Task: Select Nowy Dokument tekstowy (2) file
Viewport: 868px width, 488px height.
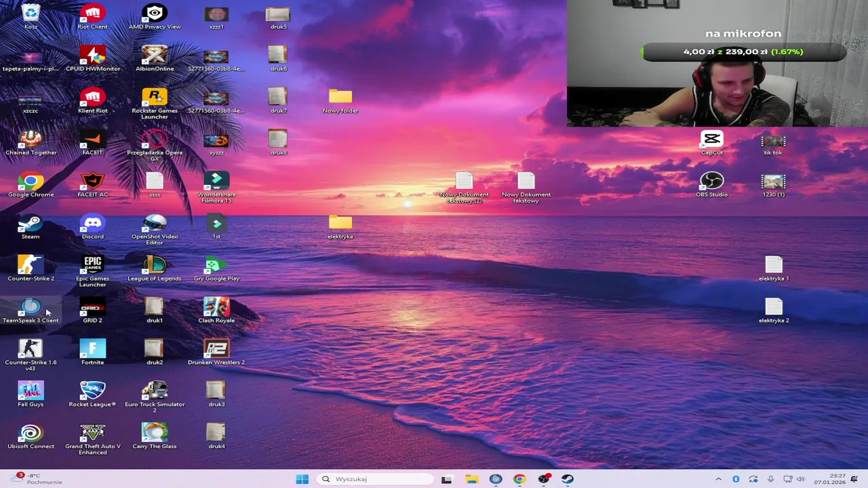Action: click(464, 188)
